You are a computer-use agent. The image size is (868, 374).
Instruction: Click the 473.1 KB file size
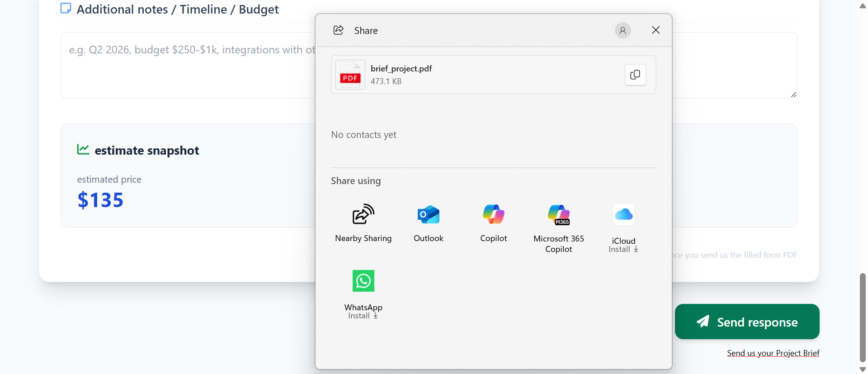[386, 81]
